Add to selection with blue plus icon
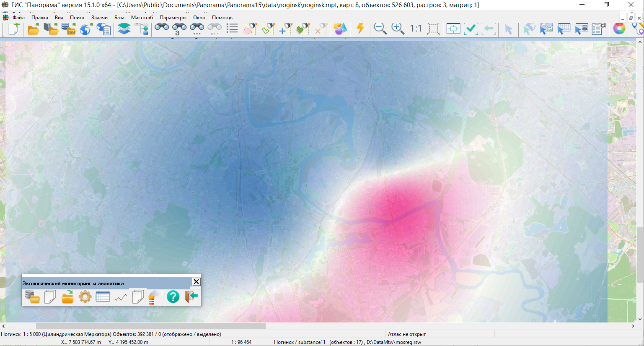This screenshot has width=644, height=346. point(285,29)
